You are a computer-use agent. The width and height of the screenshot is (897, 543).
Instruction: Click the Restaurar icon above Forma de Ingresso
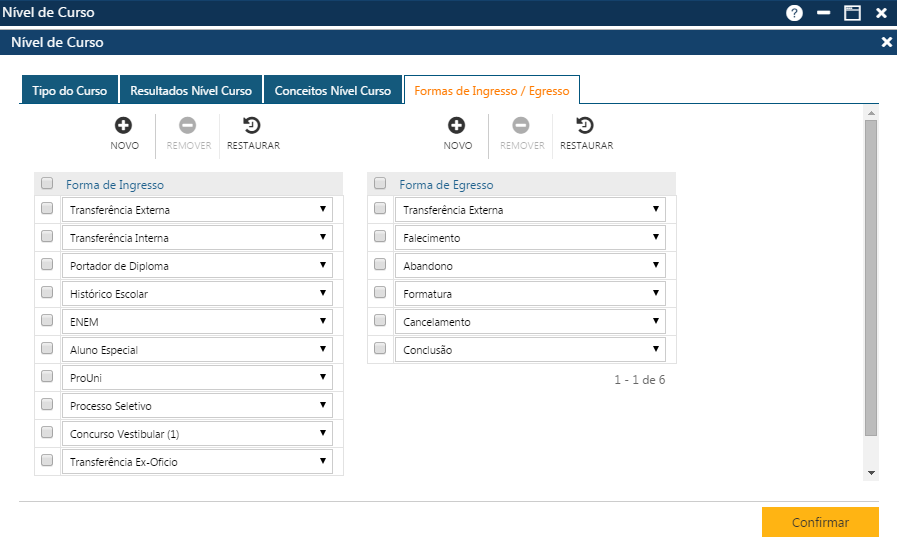click(253, 126)
